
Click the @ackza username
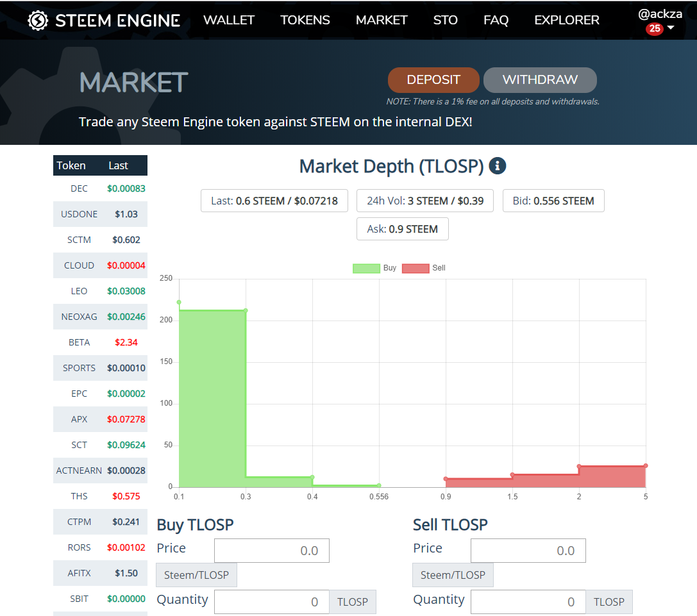660,14
